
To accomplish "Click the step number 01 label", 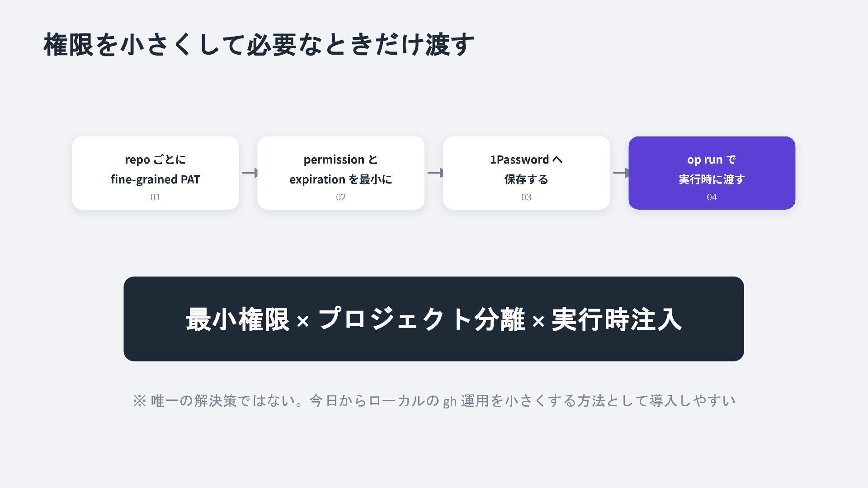I will (x=156, y=197).
